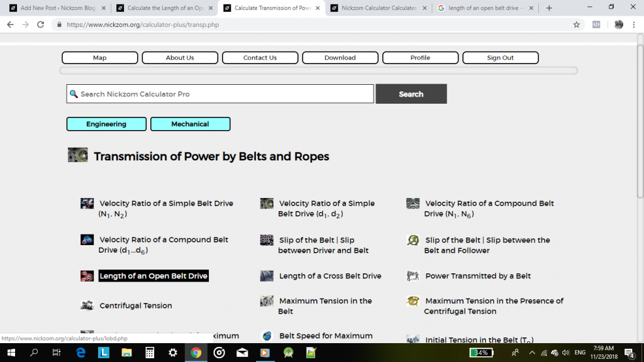Screen dimensions: 644x362
Task: Click the magnifier icon in the search field
Action: [x=74, y=94]
